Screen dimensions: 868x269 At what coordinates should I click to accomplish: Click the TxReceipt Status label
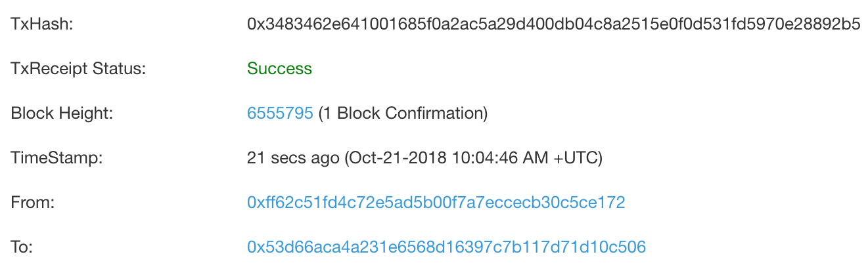click(78, 69)
